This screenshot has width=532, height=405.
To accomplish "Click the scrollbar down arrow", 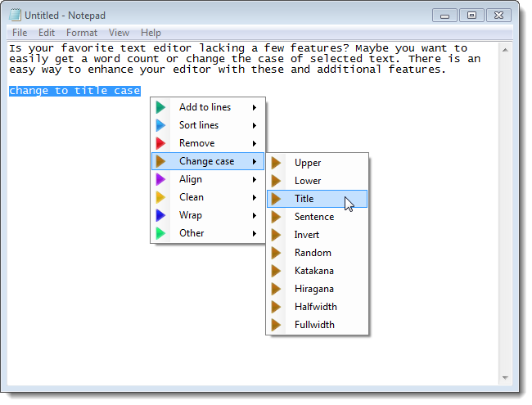I will [505, 378].
